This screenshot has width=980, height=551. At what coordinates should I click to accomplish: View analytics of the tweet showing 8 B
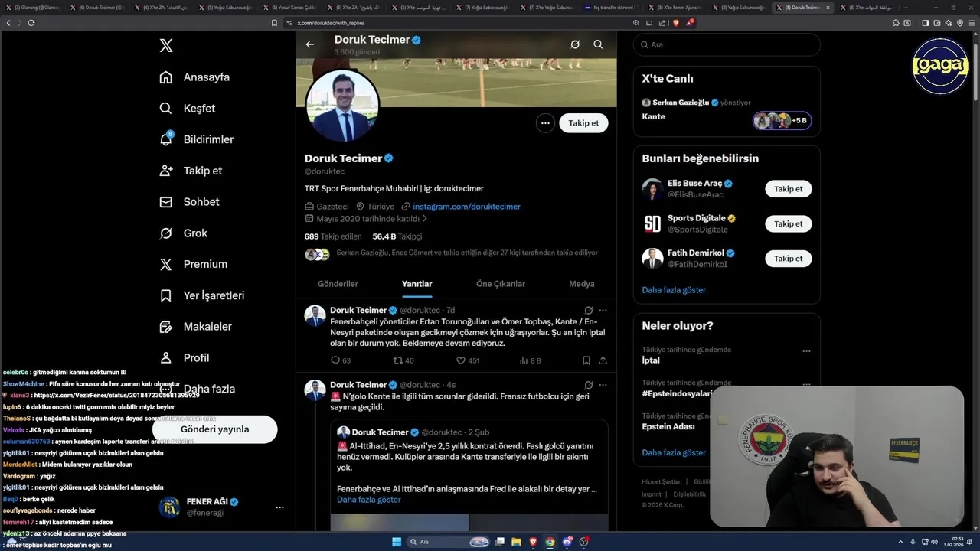click(x=530, y=360)
